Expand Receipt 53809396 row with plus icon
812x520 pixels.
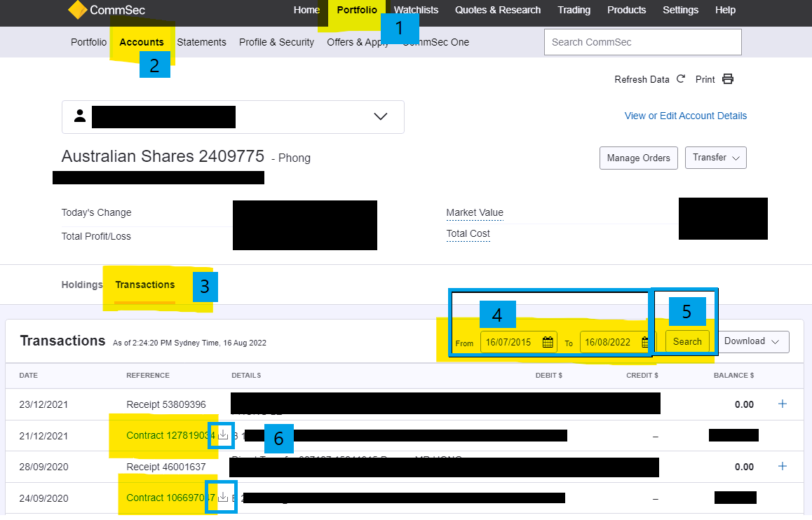pyautogui.click(x=782, y=404)
